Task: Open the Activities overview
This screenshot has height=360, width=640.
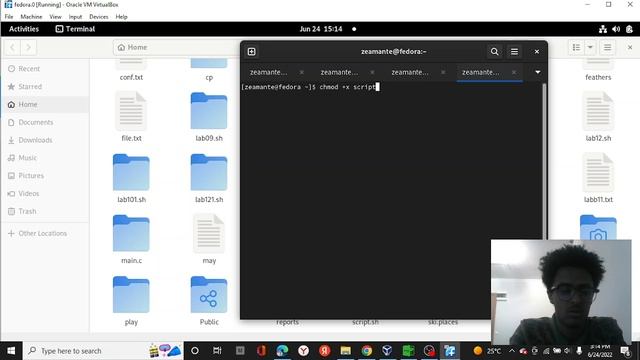Action: point(24,29)
